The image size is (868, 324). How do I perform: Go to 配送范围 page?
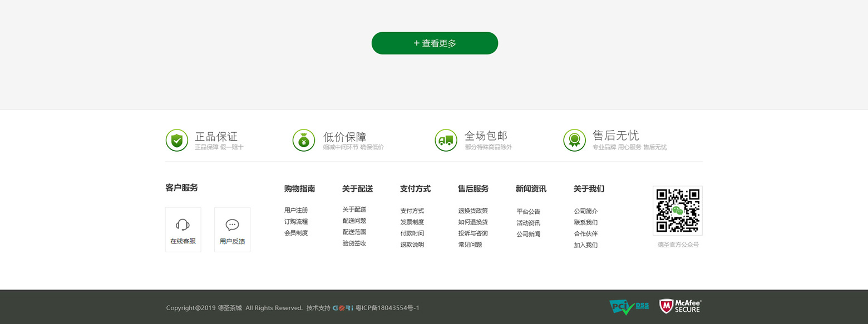tap(354, 232)
